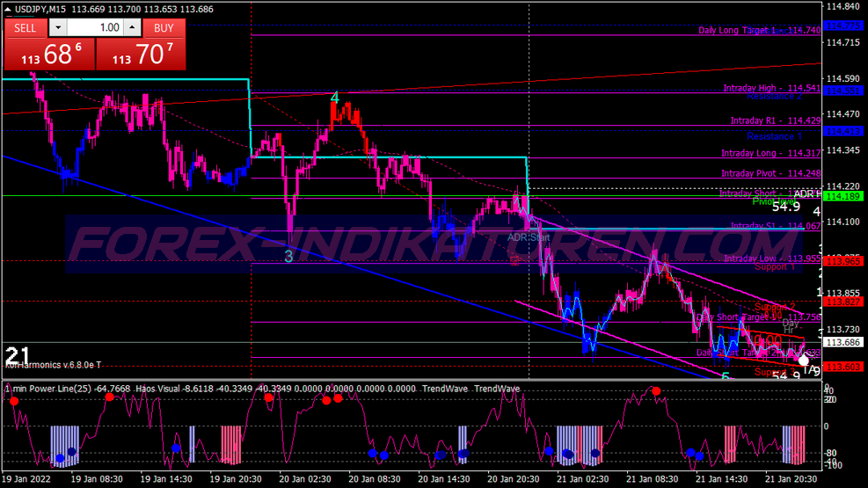
Task: Click the KorHarmonics v.6.8.0e T label
Action: [53, 365]
